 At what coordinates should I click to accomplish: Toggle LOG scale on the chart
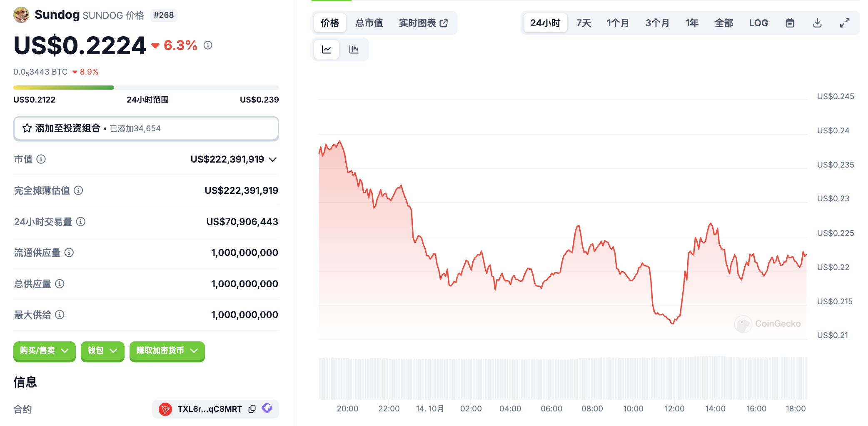(x=758, y=23)
